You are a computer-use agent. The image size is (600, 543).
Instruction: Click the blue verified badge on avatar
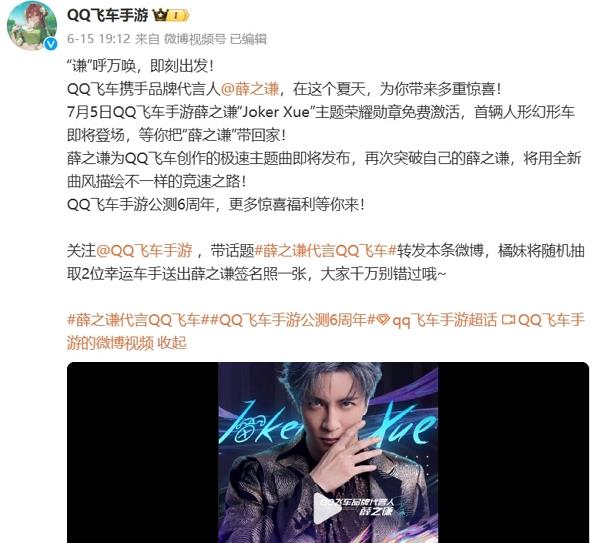tap(51, 44)
